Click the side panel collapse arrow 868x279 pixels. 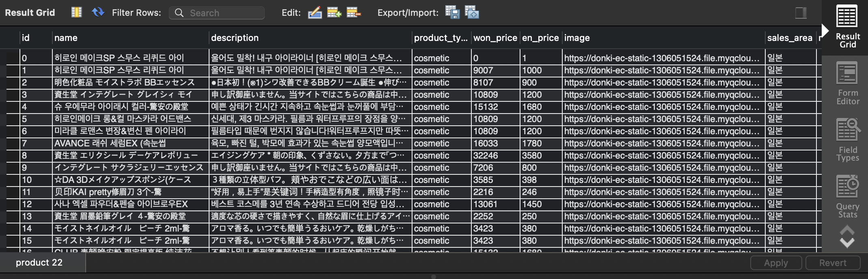825,31
